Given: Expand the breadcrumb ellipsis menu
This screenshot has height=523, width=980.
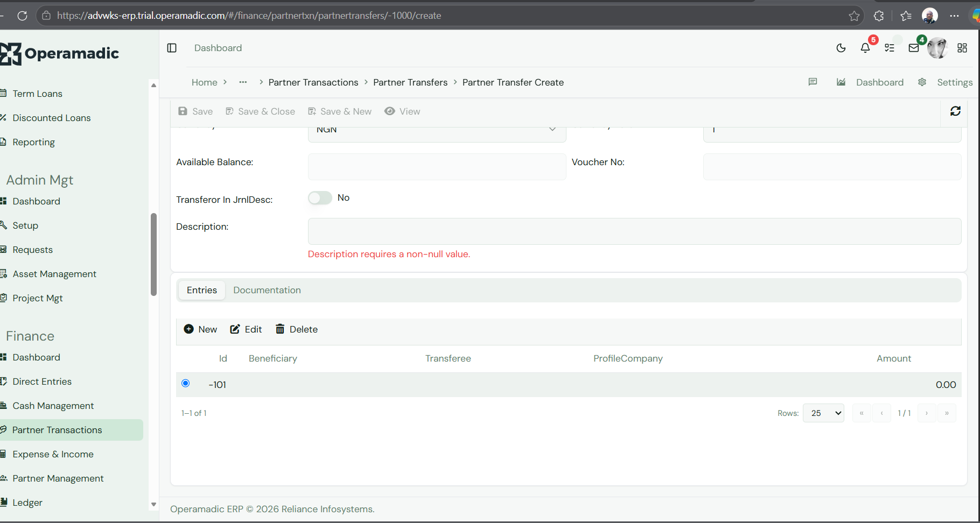Looking at the screenshot, I should coord(243,82).
